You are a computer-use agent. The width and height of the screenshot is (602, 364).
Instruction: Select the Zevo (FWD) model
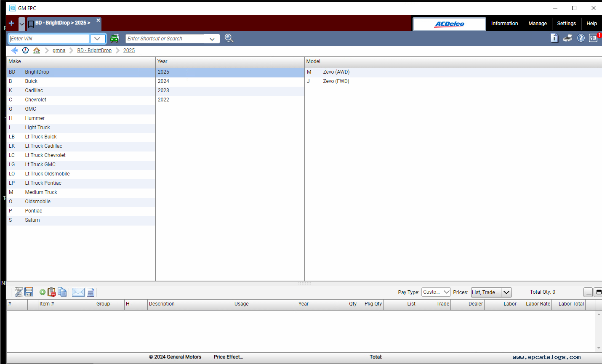click(x=453, y=81)
